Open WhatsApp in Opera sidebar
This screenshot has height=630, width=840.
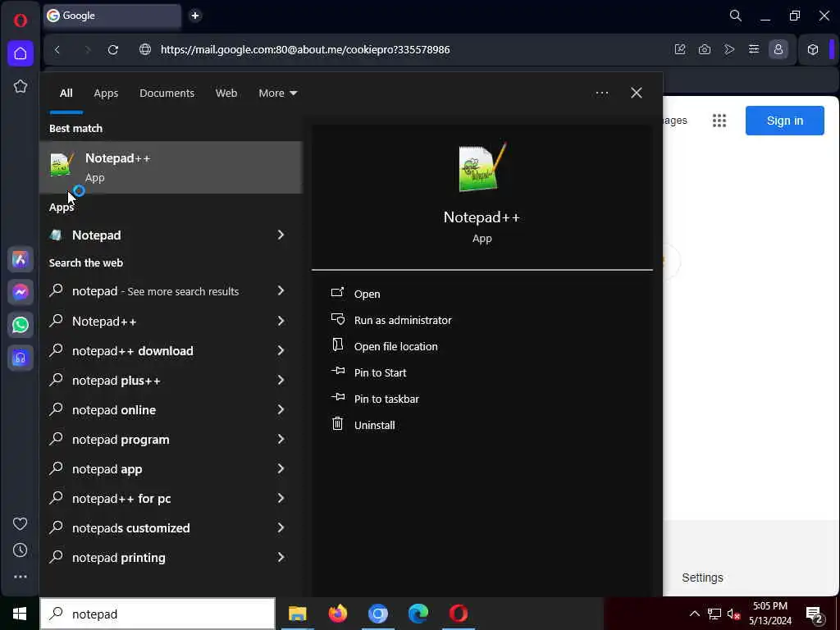coord(21,325)
